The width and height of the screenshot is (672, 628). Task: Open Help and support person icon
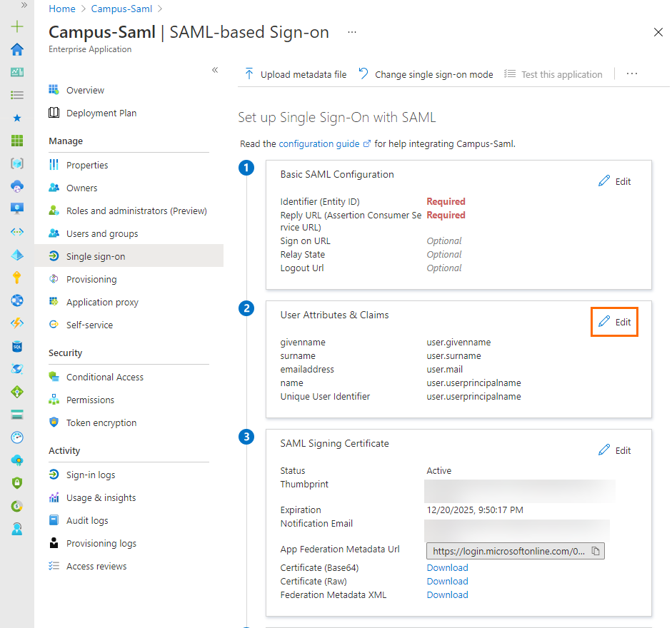tap(17, 529)
